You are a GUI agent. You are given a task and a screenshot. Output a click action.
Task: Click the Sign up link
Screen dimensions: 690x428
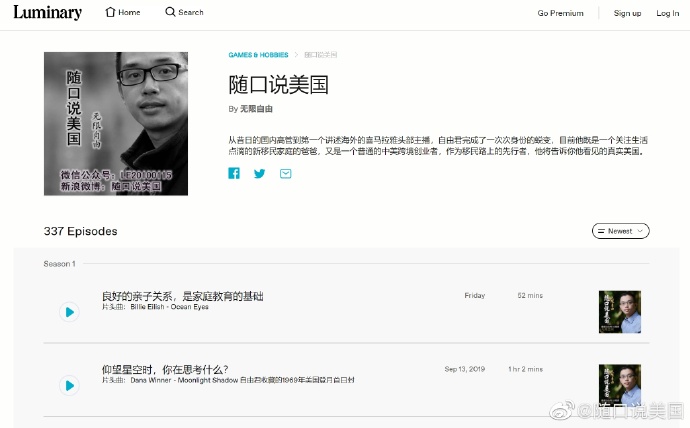coord(627,13)
